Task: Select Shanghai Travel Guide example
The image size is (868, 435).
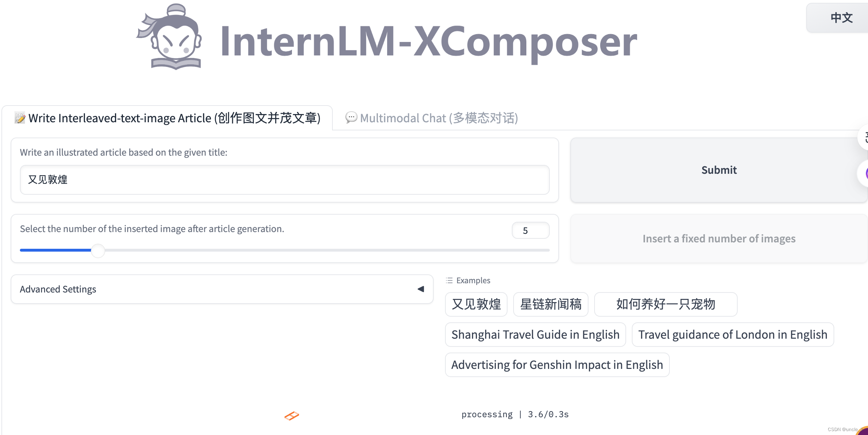Action: [535, 334]
